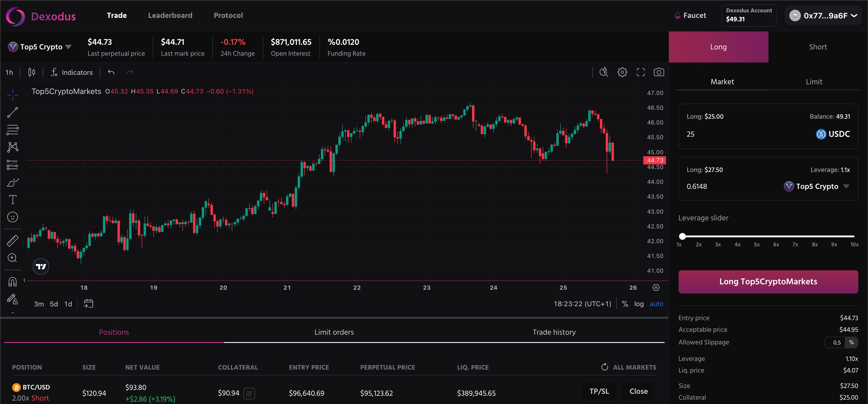Viewport: 868px width, 404px height.
Task: Open the forecasting and measurement tools
Action: click(x=12, y=165)
